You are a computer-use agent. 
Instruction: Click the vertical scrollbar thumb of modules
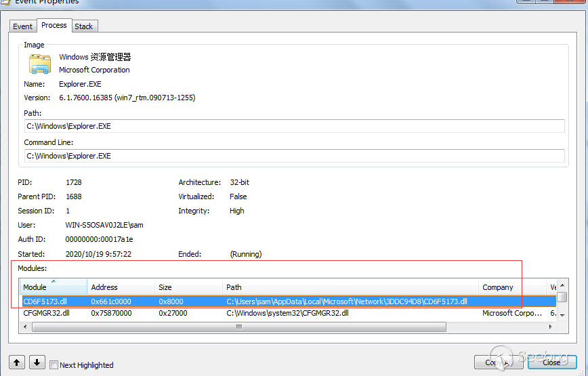coord(562,297)
